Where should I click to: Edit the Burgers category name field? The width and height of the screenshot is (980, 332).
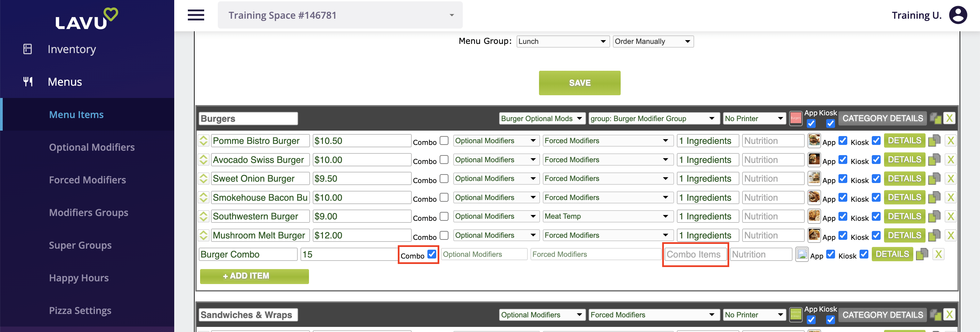click(248, 119)
